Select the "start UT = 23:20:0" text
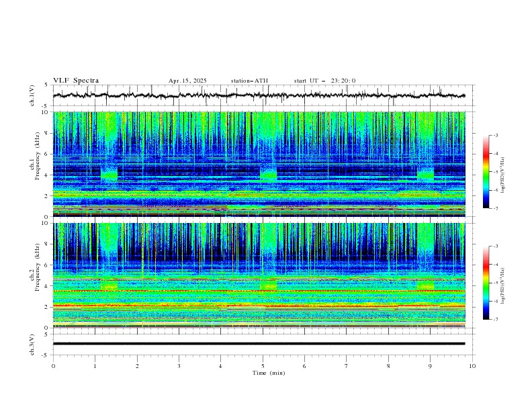Image resolution: width=532 pixels, height=411 pixels. coord(324,81)
